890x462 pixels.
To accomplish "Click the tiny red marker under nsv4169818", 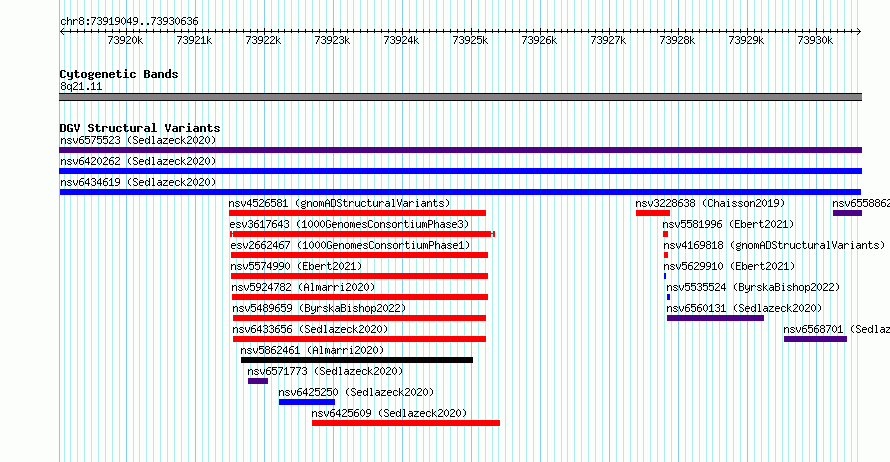I will [666, 255].
